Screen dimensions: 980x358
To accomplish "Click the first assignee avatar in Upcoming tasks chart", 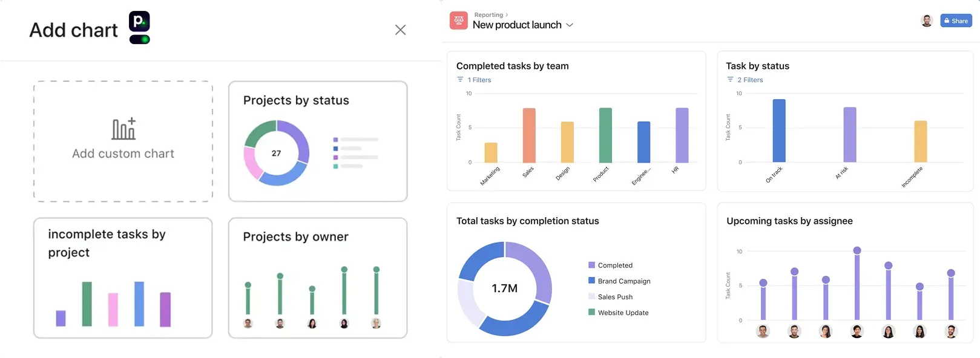I will (763, 331).
